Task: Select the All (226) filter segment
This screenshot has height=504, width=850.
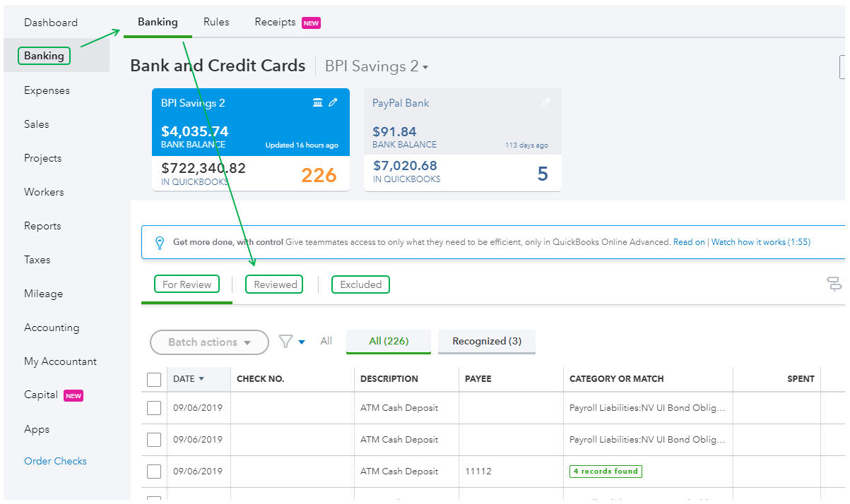Action: click(x=388, y=341)
